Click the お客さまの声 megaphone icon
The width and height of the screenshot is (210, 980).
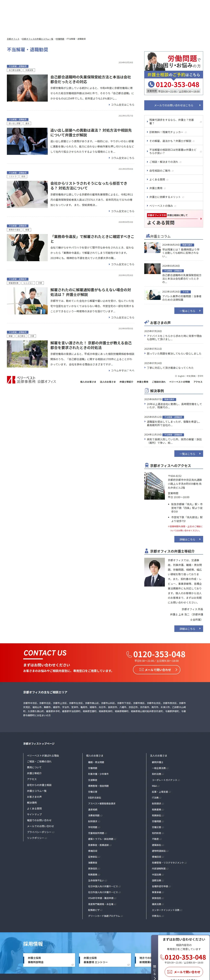(x=147, y=322)
